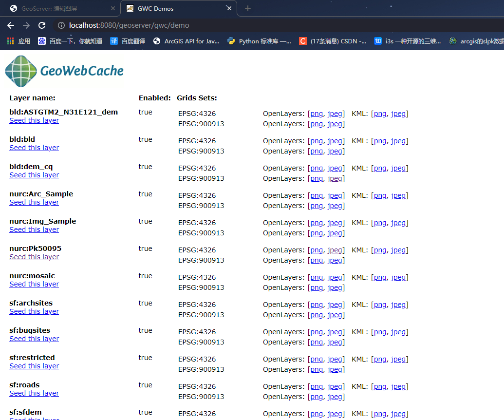The image size is (504, 420).
Task: Open the ArcGIS API for JavaScript bookmark
Action: coord(187,41)
